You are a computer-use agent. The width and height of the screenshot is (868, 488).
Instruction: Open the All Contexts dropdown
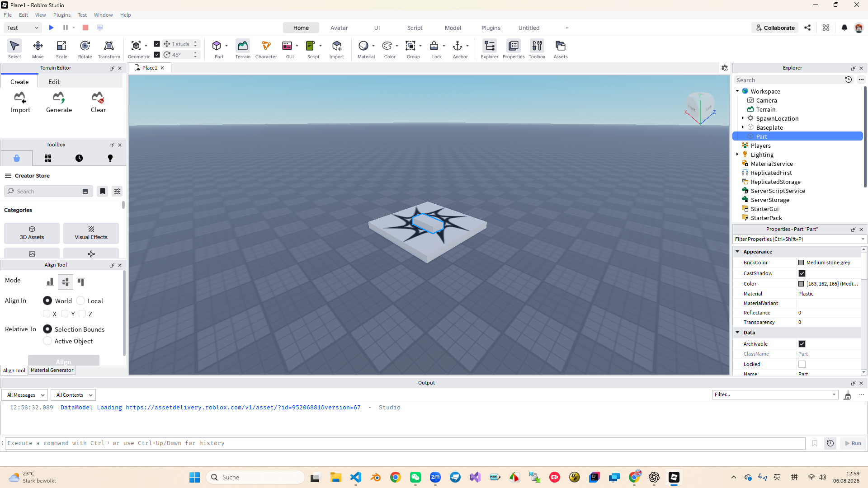coord(73,395)
